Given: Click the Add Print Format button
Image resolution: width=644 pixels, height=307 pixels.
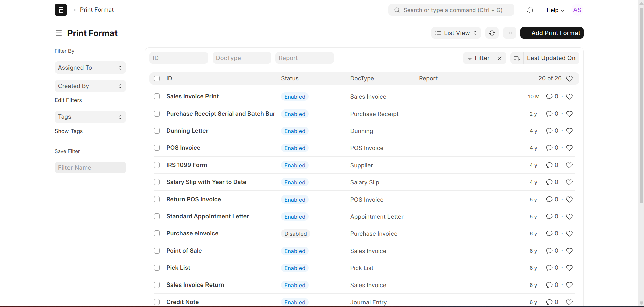Looking at the screenshot, I should (x=552, y=33).
